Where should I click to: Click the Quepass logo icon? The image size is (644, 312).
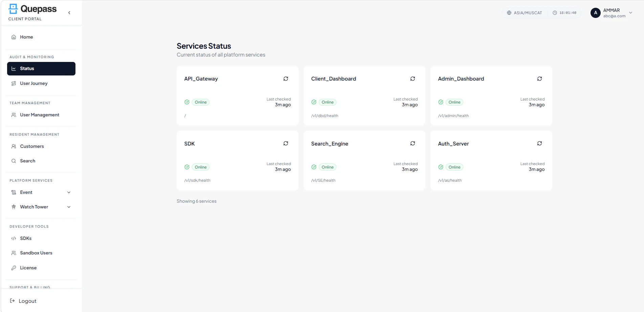(x=13, y=9)
